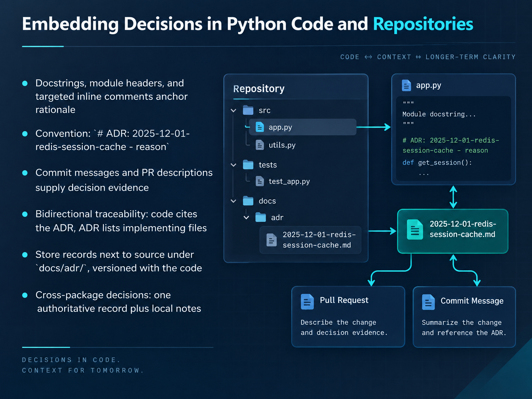Screen dimensions: 532x399
Task: Click the teal 2025-12-01-redis-session-cache.md card
Action: pos(453,231)
